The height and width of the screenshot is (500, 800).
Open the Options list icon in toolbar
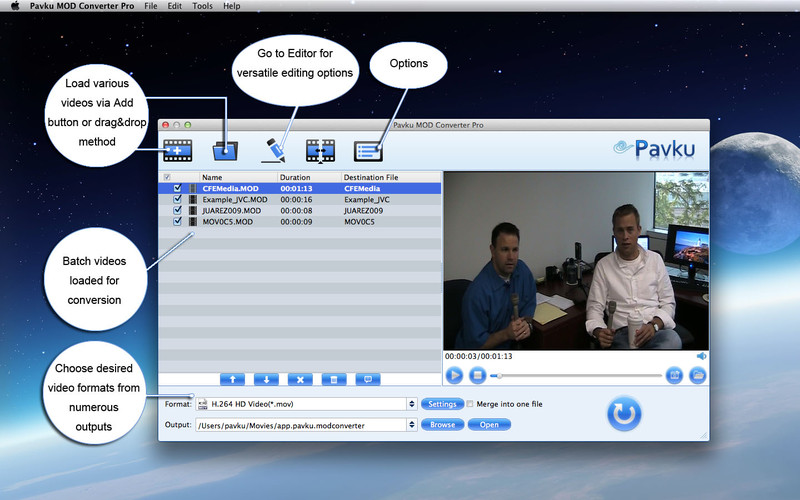click(x=368, y=151)
